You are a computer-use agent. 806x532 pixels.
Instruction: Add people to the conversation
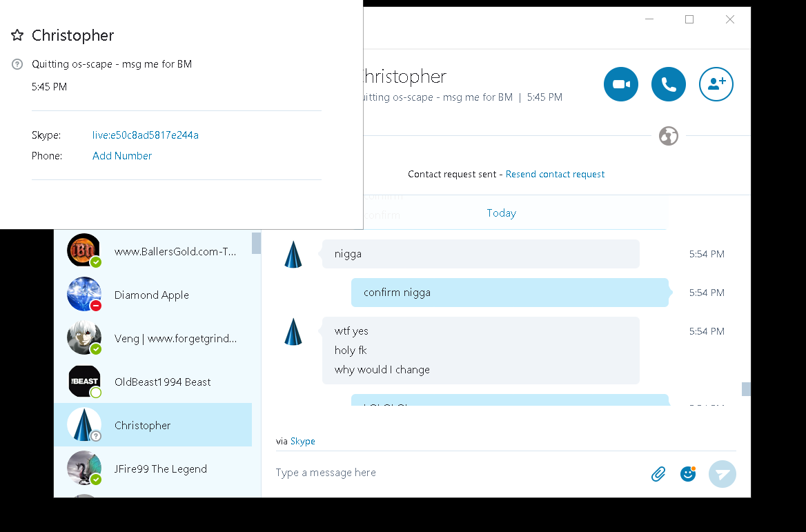(716, 84)
